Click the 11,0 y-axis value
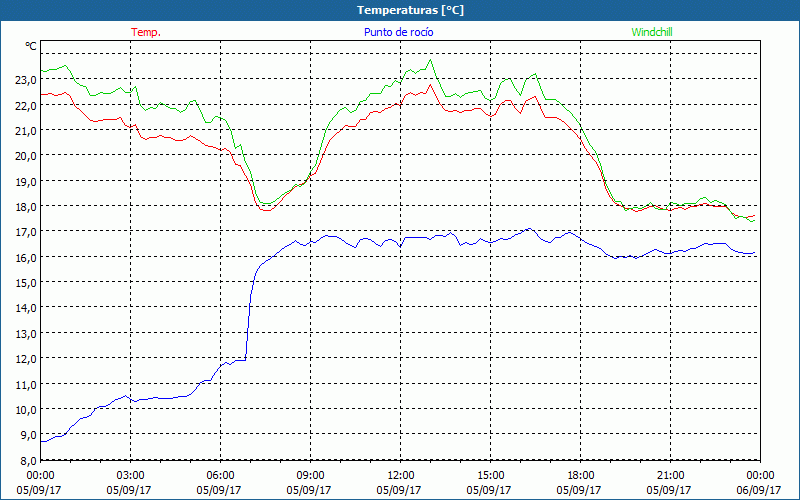Image resolution: width=800 pixels, height=500 pixels. click(x=27, y=385)
